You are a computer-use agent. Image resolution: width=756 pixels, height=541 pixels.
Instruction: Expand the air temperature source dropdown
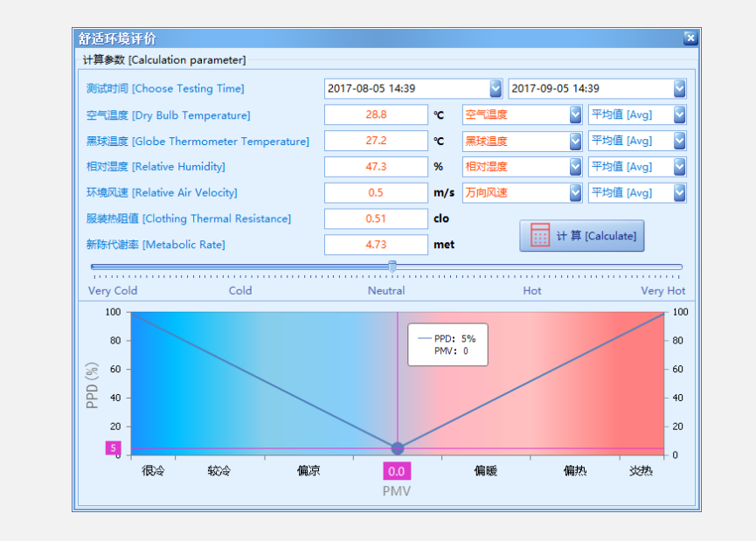(x=575, y=114)
